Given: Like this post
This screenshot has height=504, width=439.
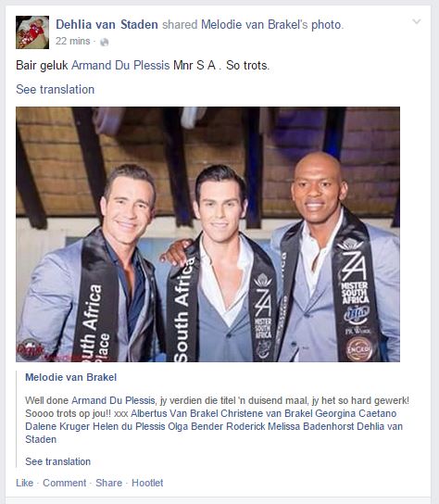Looking at the screenshot, I should (24, 483).
